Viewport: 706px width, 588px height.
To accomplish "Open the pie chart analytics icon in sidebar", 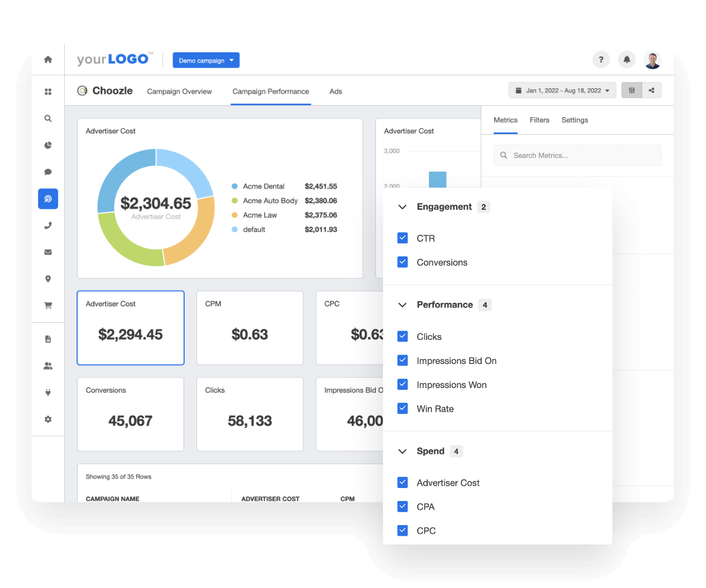I will point(48,145).
